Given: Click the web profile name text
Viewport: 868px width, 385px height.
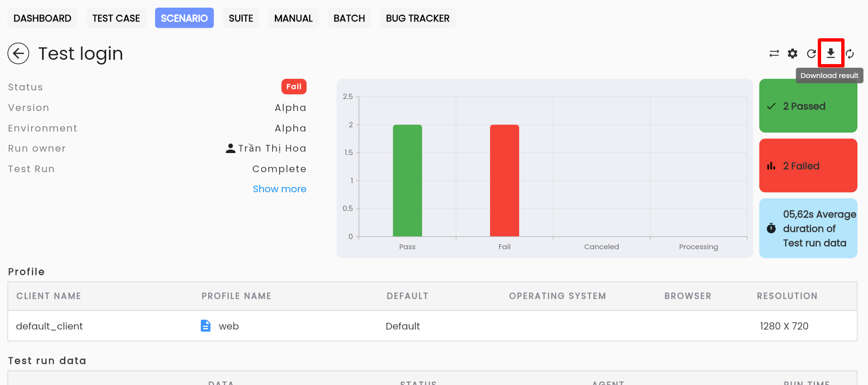Looking at the screenshot, I should pos(229,326).
